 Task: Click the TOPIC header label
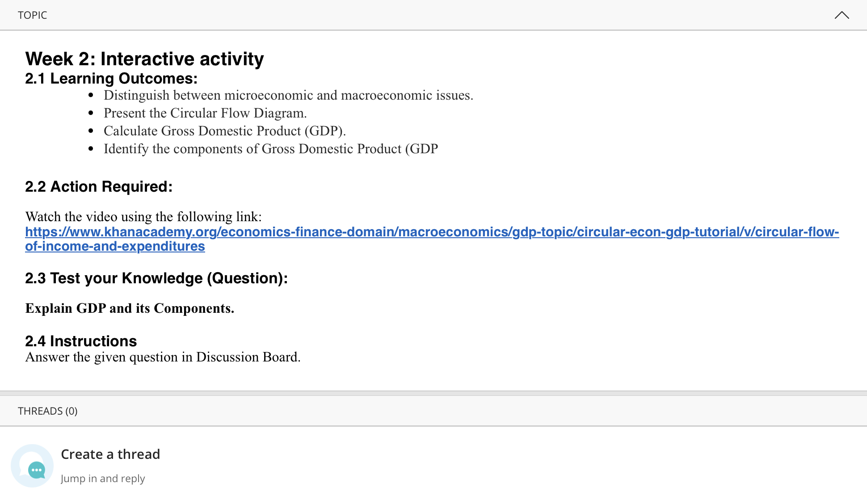(x=32, y=15)
